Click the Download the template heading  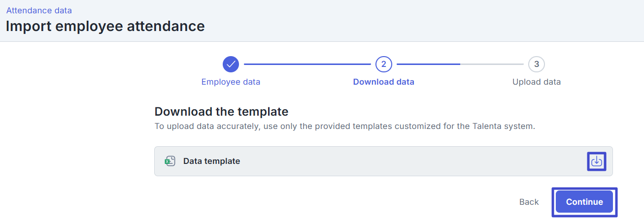(x=221, y=111)
